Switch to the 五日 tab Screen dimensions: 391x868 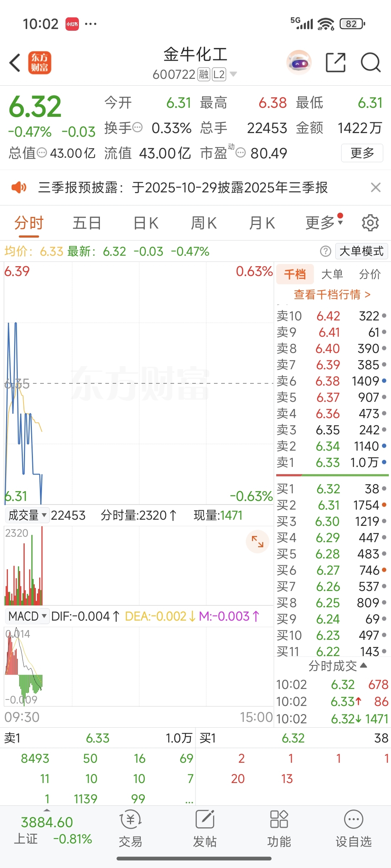(87, 223)
